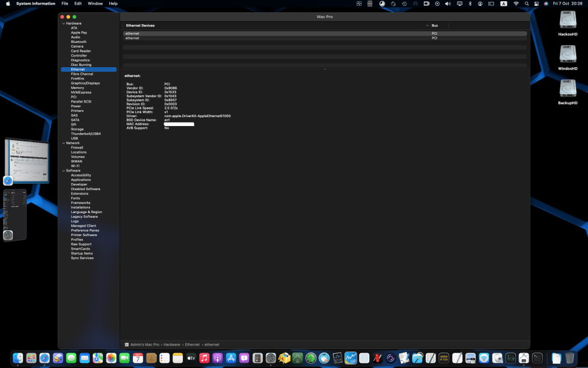Select Wi-Fi under Network
This screenshot has width=588, height=368.
(75, 166)
